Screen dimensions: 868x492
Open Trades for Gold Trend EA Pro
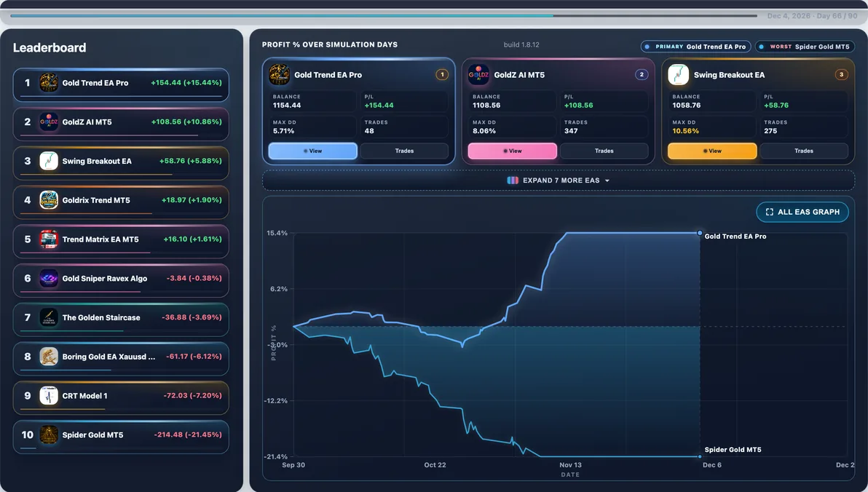coord(404,151)
